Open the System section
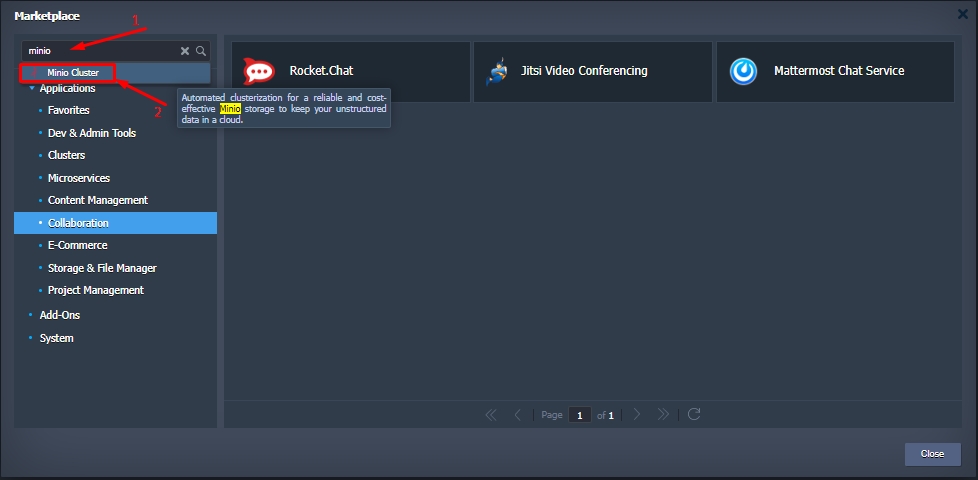The image size is (978, 480). coord(57,338)
